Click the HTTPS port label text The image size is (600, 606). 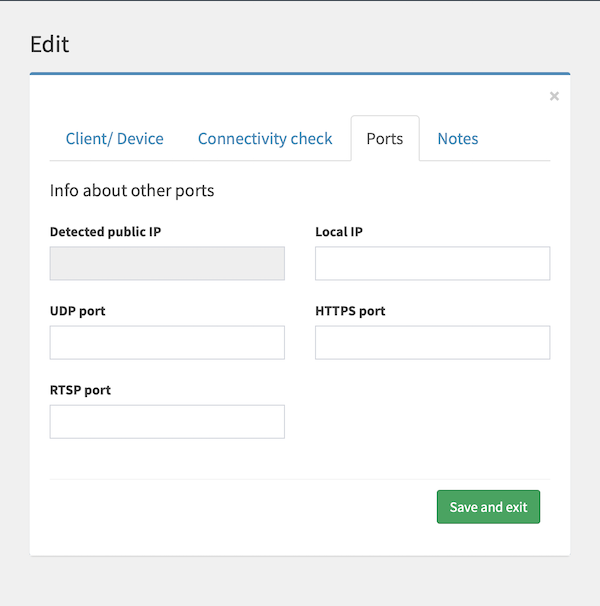(350, 311)
